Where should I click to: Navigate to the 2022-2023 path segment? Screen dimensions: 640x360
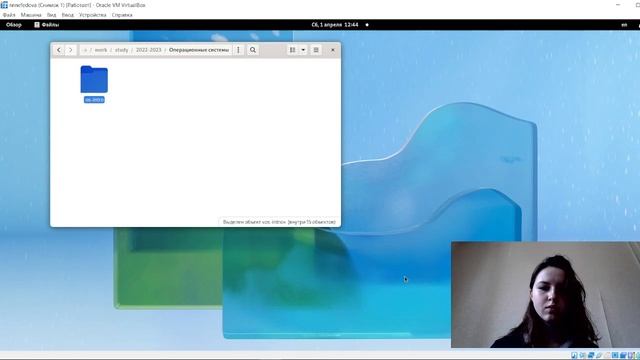pyautogui.click(x=149, y=50)
